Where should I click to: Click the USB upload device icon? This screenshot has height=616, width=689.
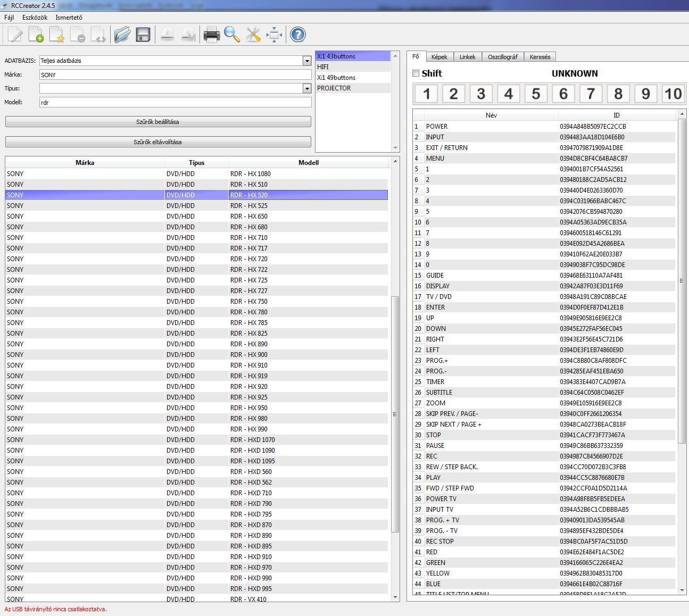tap(167, 35)
